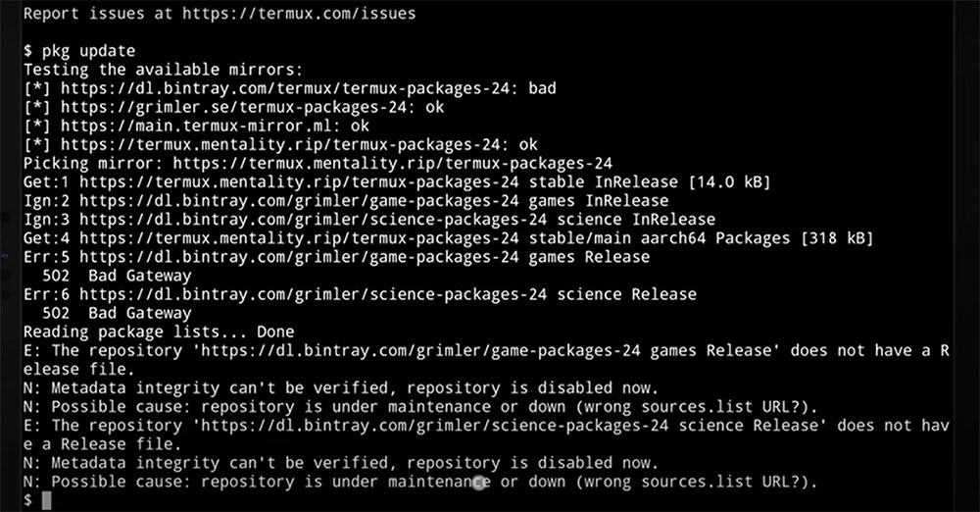Open the dl.bintray.com termux-packages-24 mirror URL marked bad

(x=285, y=88)
